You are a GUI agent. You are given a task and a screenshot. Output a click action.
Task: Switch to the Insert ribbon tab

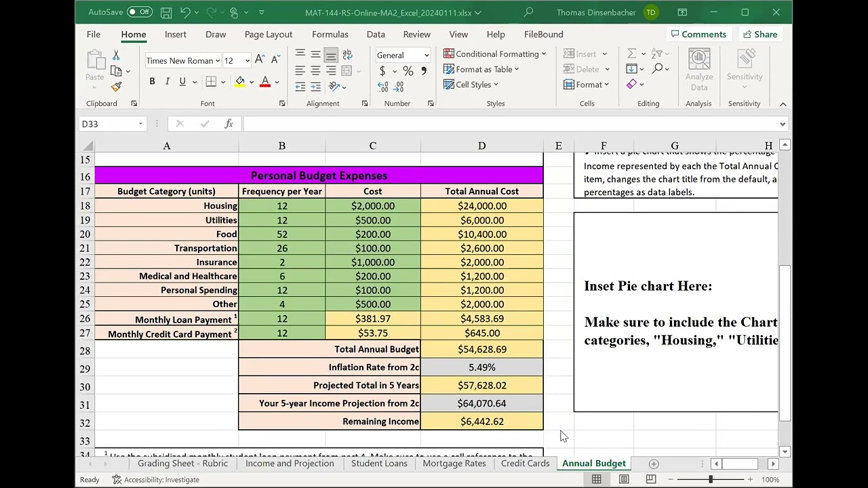coord(175,34)
